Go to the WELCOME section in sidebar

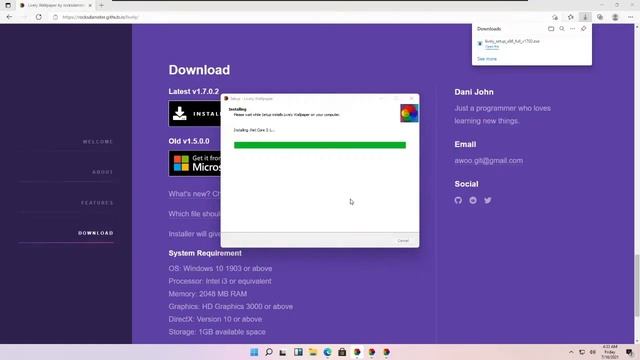[98, 142]
